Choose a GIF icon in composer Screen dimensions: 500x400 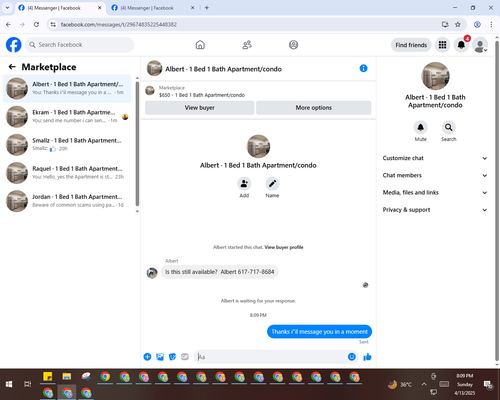coord(185,357)
